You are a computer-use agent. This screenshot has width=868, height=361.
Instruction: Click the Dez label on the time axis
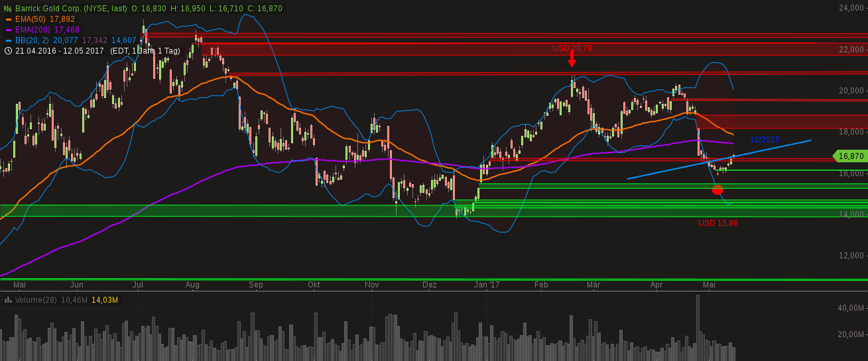pyautogui.click(x=430, y=285)
